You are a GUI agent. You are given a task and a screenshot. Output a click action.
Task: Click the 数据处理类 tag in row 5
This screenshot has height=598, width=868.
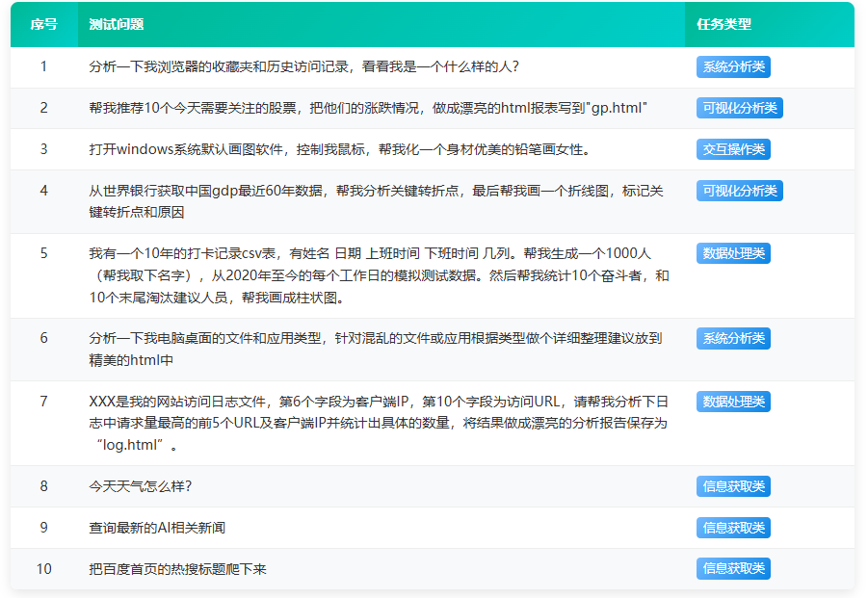(733, 253)
